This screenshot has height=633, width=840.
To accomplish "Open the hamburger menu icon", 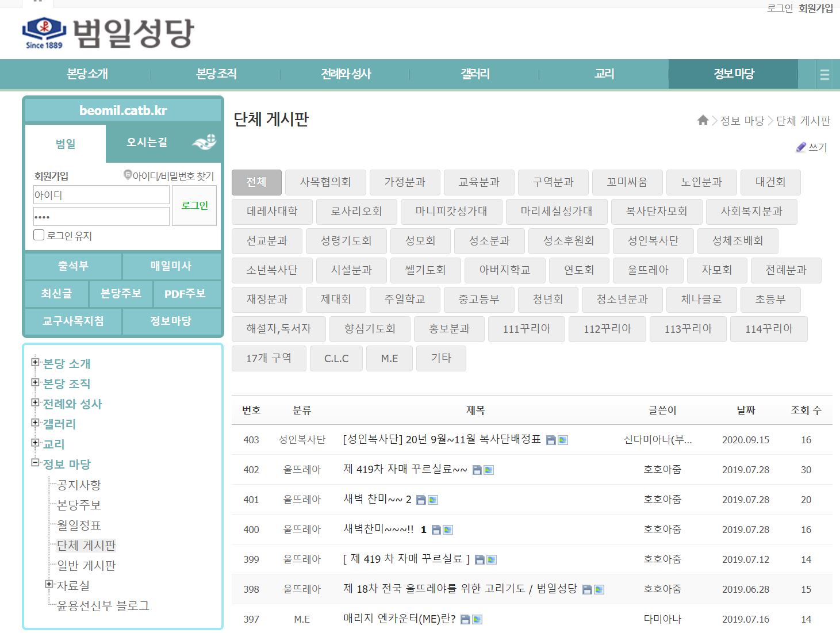I will [x=824, y=75].
